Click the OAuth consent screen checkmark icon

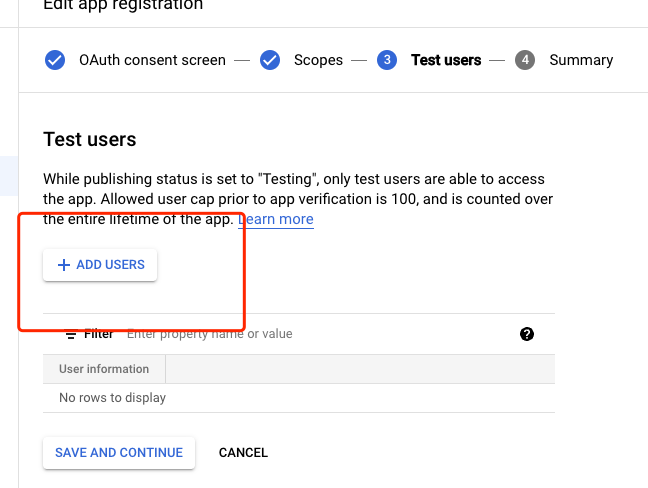coord(55,60)
